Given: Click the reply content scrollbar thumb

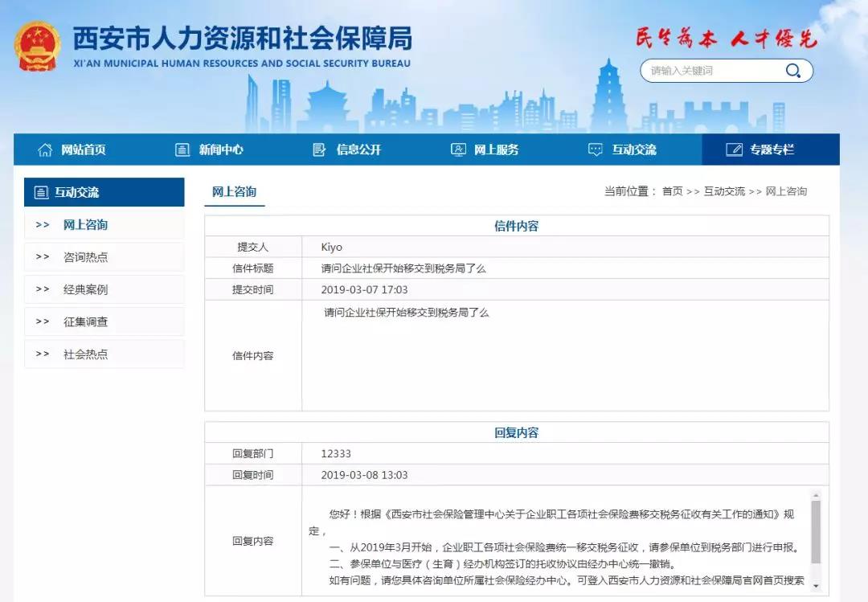Looking at the screenshot, I should [816, 531].
